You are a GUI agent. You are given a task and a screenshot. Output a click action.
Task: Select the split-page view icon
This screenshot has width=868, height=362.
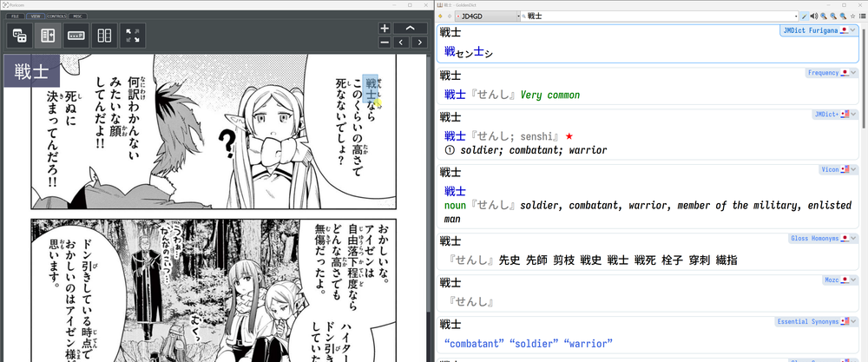pos(48,36)
